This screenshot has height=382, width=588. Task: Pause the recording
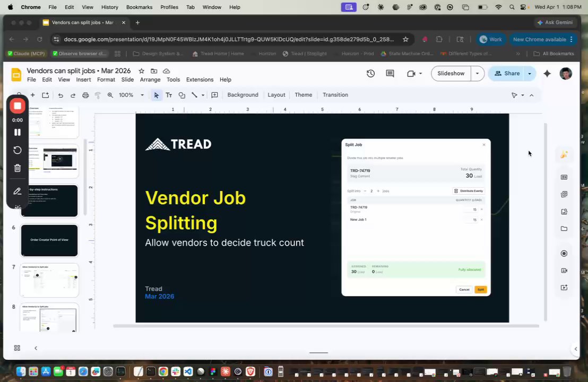point(18,132)
